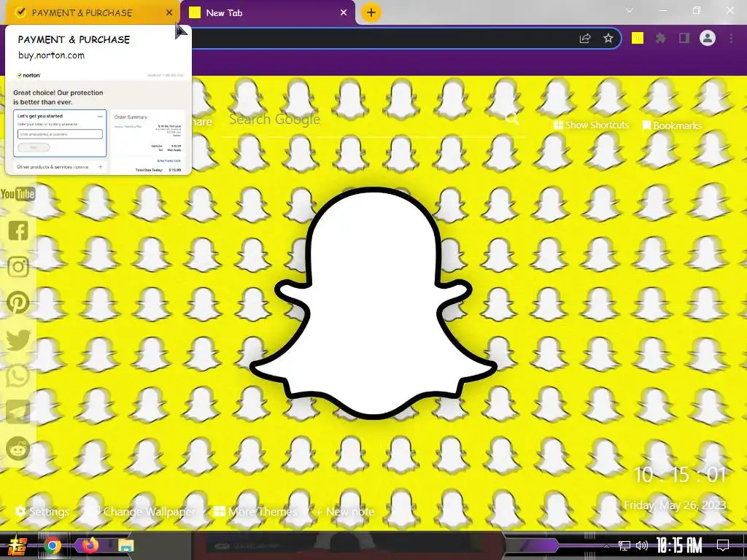This screenshot has height=560, width=747.
Task: Open Chrome three-dot menu
Action: (731, 38)
